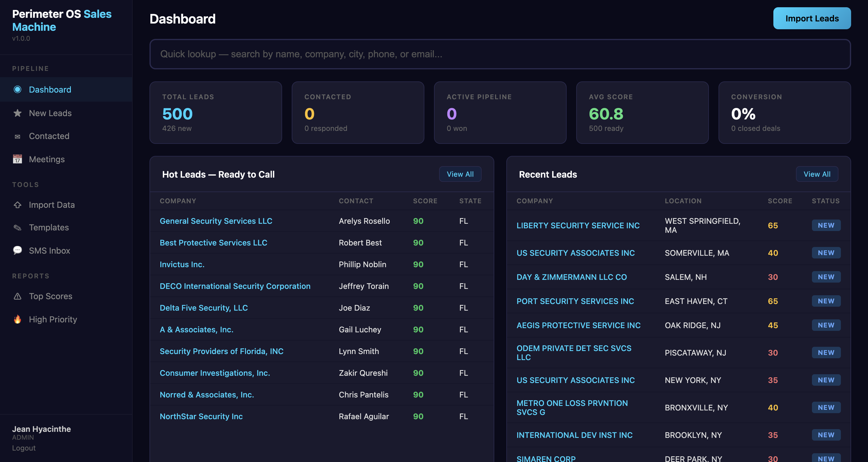Click the Active Pipeline stat card
Screen dimensions: 868x462
[500, 112]
